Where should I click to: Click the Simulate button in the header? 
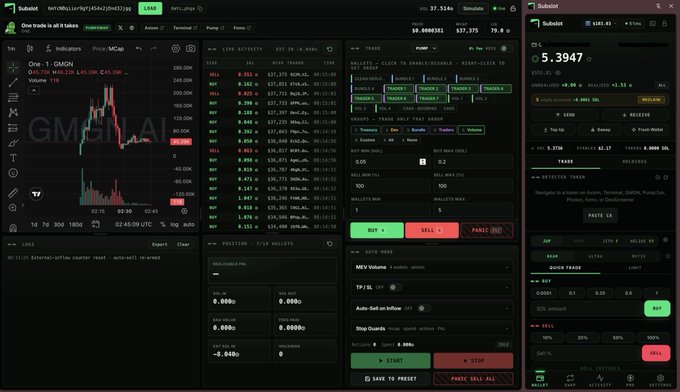coord(473,8)
